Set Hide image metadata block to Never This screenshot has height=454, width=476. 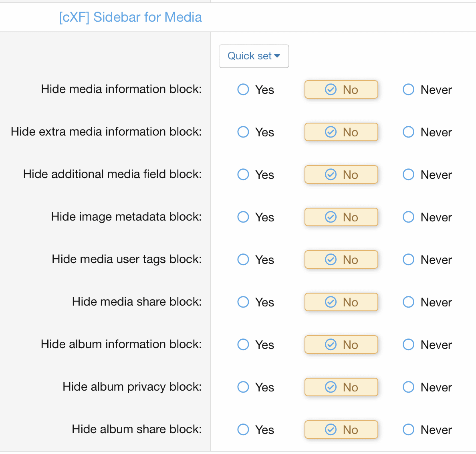(408, 217)
